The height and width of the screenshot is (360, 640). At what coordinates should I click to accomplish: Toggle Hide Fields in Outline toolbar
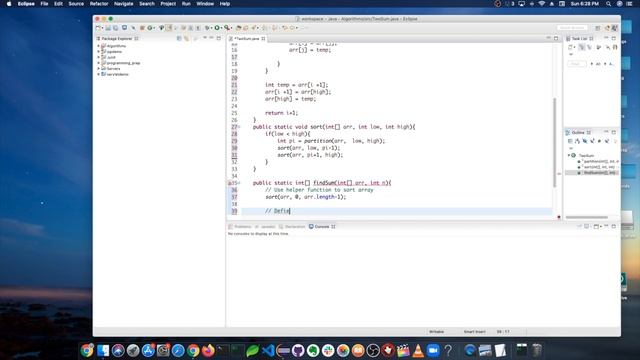[585, 141]
